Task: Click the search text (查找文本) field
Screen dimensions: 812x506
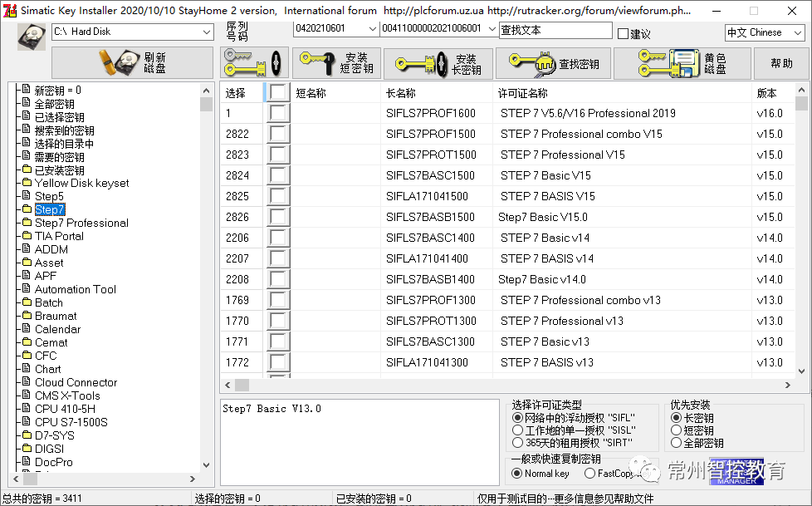Action: [x=555, y=31]
